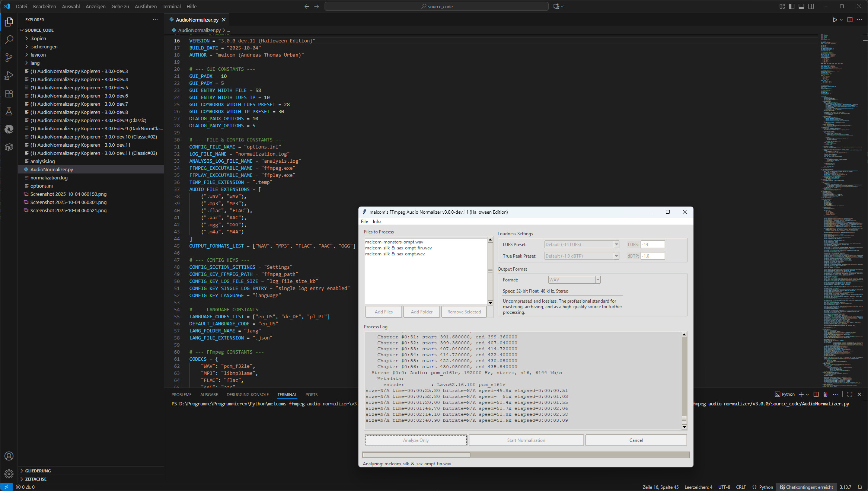Maximize the terminal panel size
The image size is (868, 491).
click(x=850, y=394)
